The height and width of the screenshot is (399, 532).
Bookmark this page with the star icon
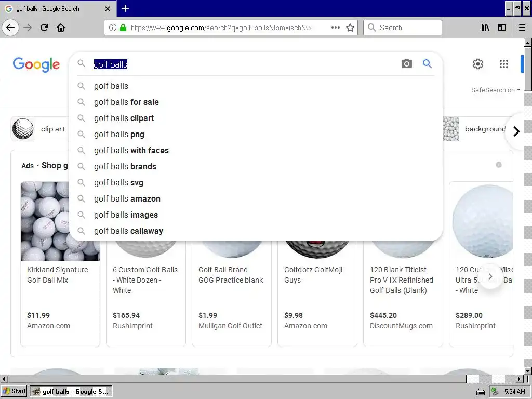click(350, 28)
